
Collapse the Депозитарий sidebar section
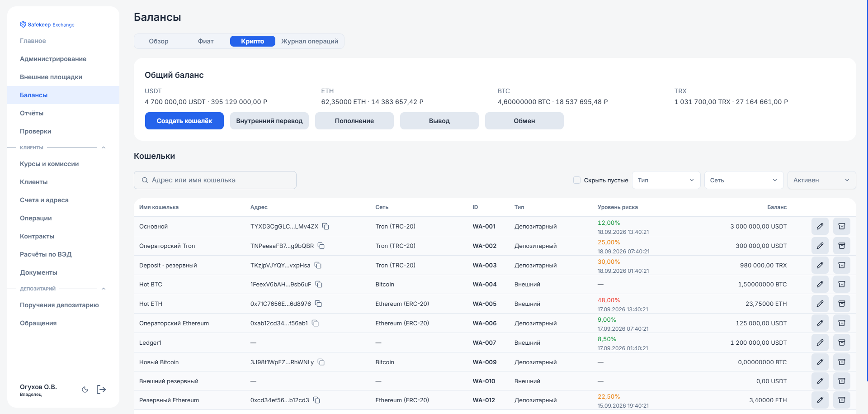point(104,289)
